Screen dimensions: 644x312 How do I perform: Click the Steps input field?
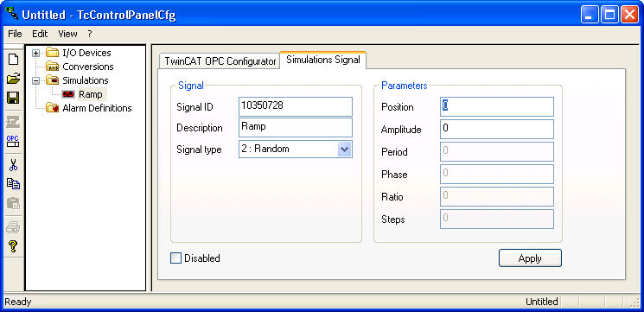[497, 220]
